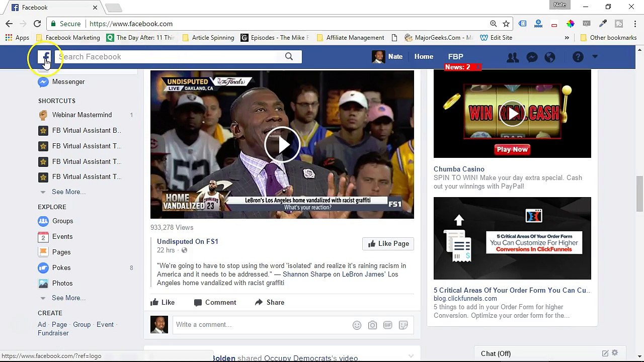Insert emoji in comment box
This screenshot has height=362, width=644.
[357, 325]
